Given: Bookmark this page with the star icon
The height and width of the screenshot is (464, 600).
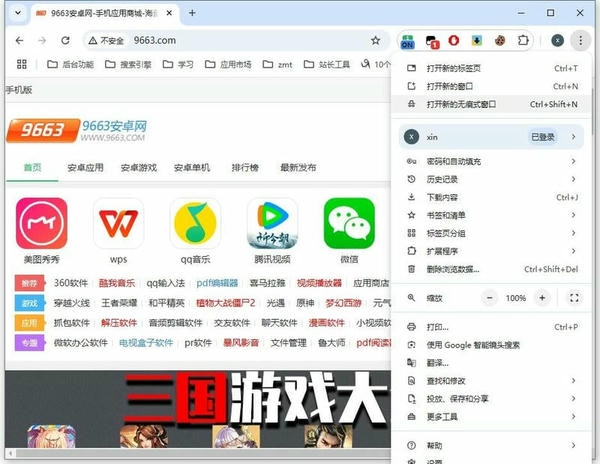Looking at the screenshot, I should pos(375,41).
